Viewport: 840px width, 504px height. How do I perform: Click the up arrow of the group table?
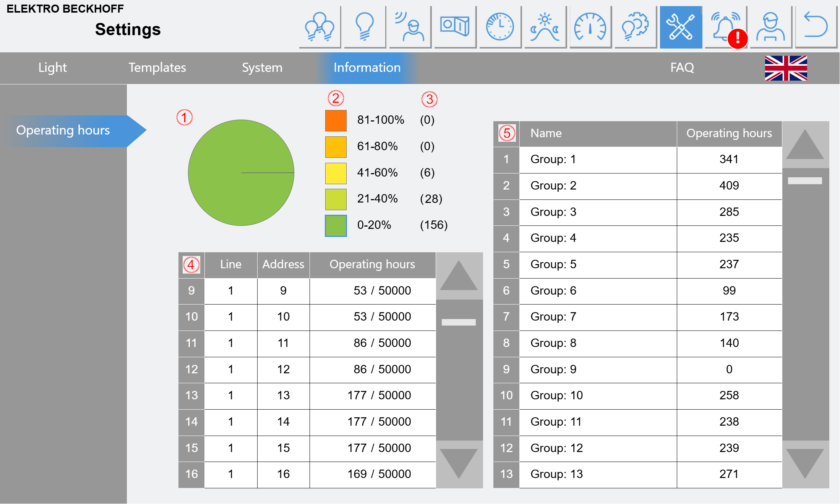click(x=805, y=144)
